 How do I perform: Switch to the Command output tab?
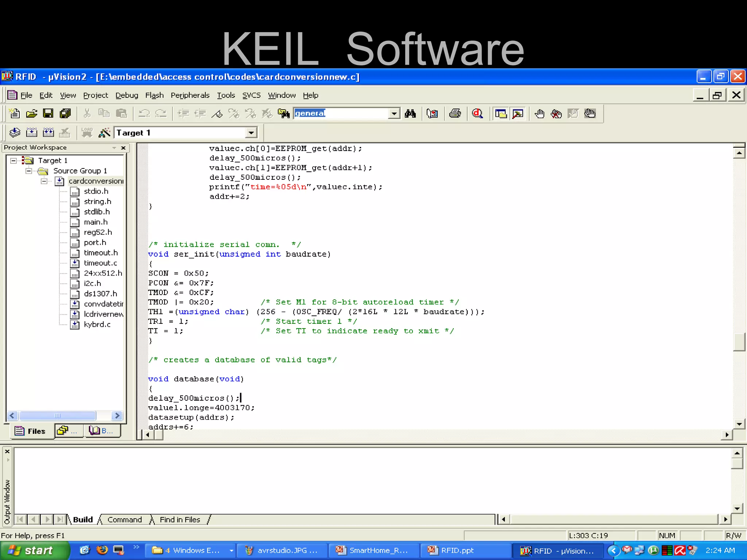coord(125,520)
